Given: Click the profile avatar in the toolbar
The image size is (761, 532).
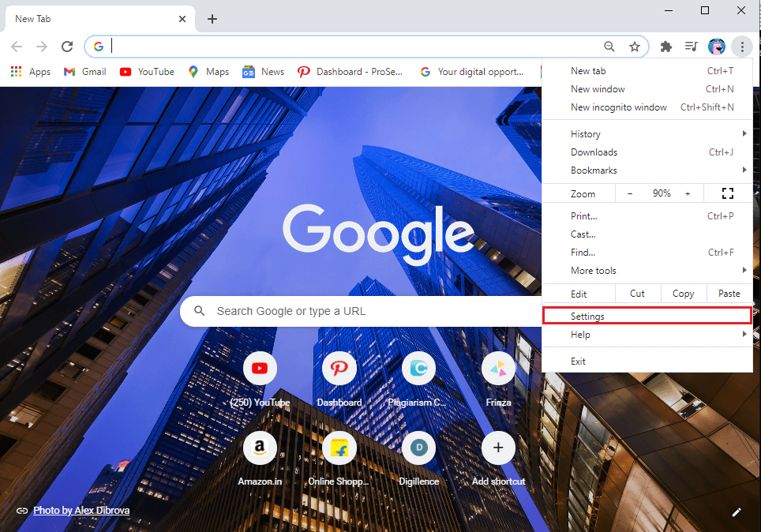Looking at the screenshot, I should click(x=716, y=47).
